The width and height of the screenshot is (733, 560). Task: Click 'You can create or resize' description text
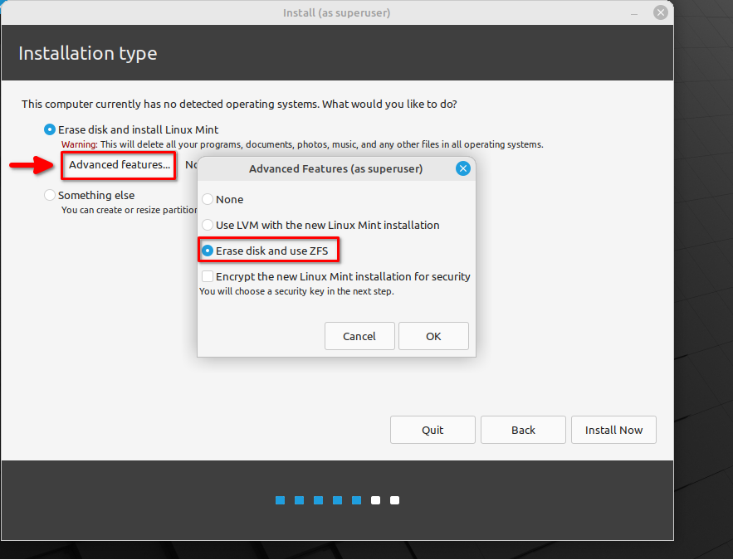129,210
